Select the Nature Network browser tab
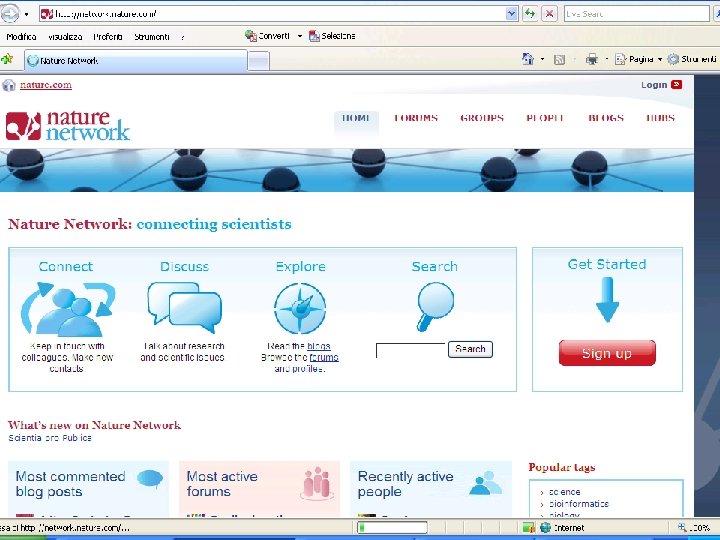This screenshot has width=720, height=540. [135, 61]
